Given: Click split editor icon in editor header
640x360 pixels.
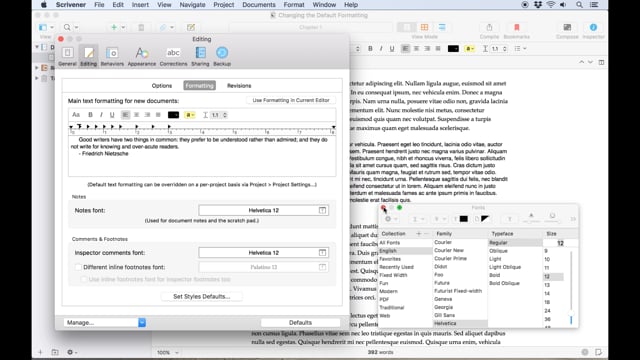Looking at the screenshot, I should point(601,62).
